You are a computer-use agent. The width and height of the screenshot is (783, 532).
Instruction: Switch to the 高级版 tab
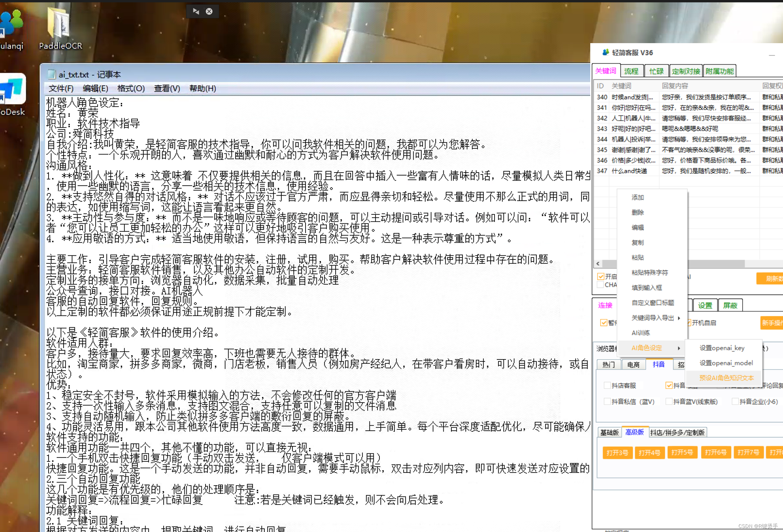click(x=635, y=432)
